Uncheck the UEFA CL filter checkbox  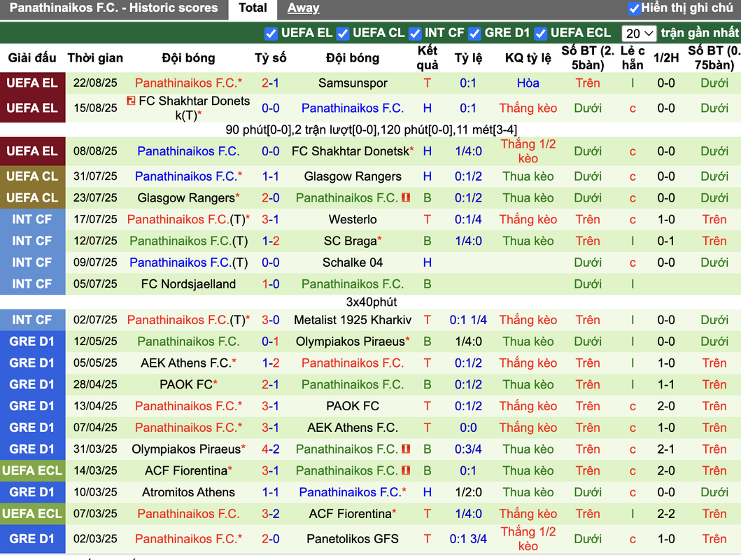click(343, 34)
